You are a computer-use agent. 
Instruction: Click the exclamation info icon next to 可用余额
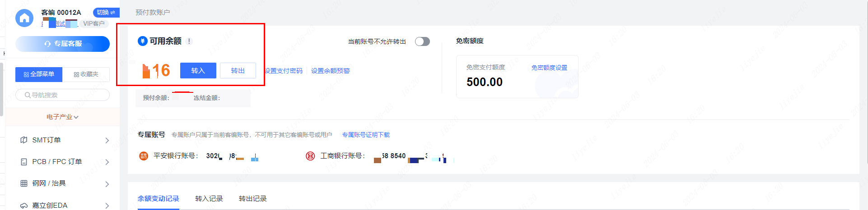tap(189, 41)
